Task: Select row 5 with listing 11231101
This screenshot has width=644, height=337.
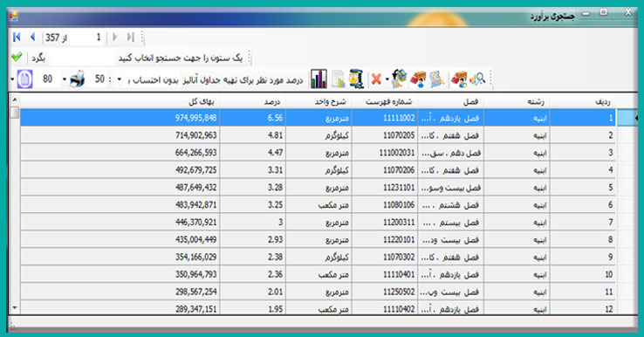Action: (x=319, y=188)
